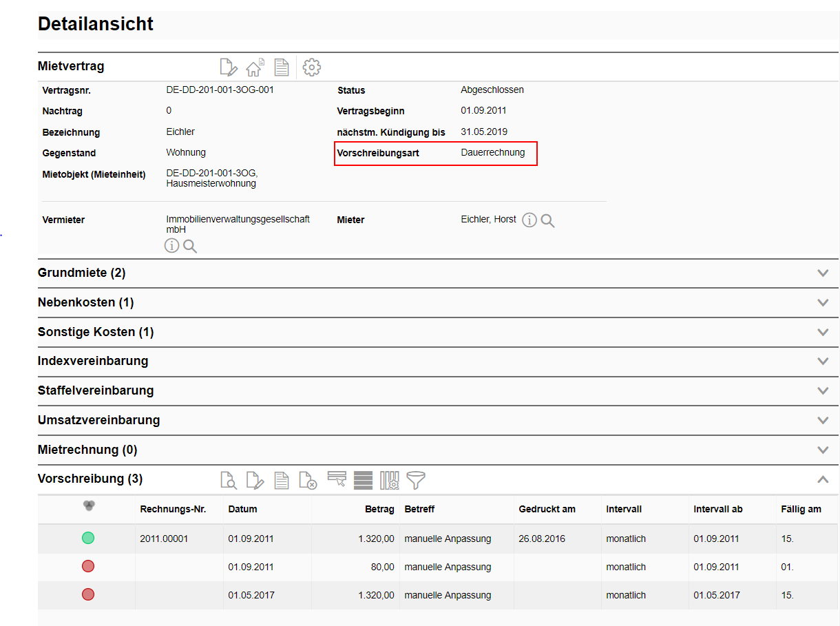This screenshot has height=626, width=840.
Task: Expand the Staffelvereinbarung section
Action: (x=822, y=390)
